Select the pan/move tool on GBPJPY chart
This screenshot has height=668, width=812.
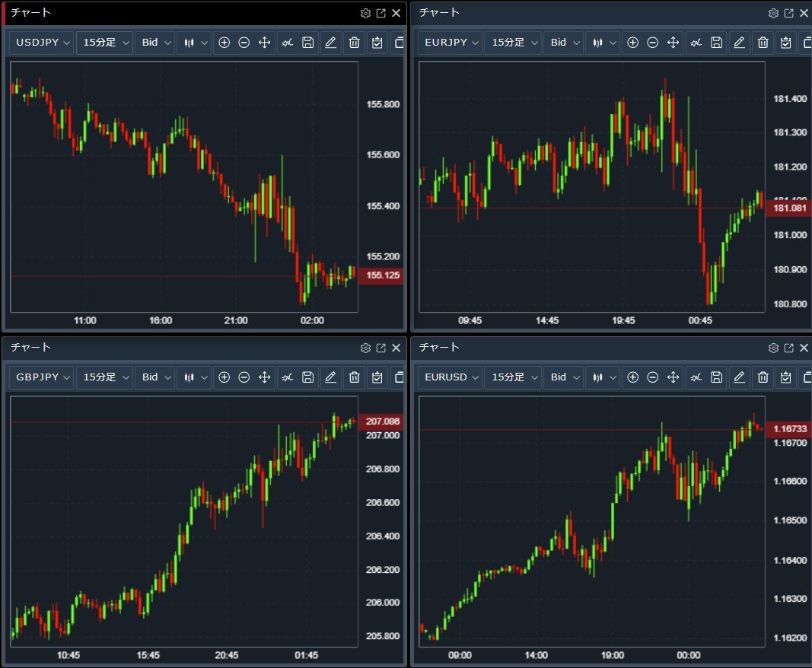pyautogui.click(x=265, y=377)
